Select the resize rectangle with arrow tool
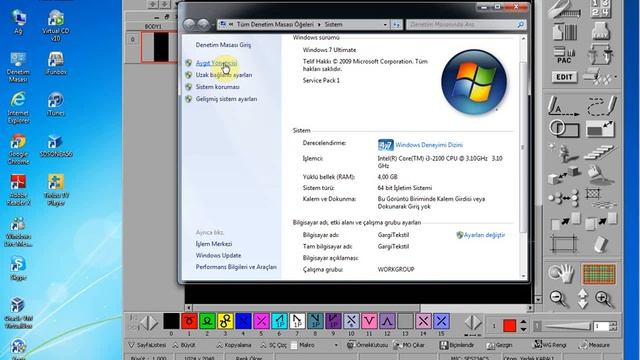The width and height of the screenshot is (640, 360). [x=600, y=129]
